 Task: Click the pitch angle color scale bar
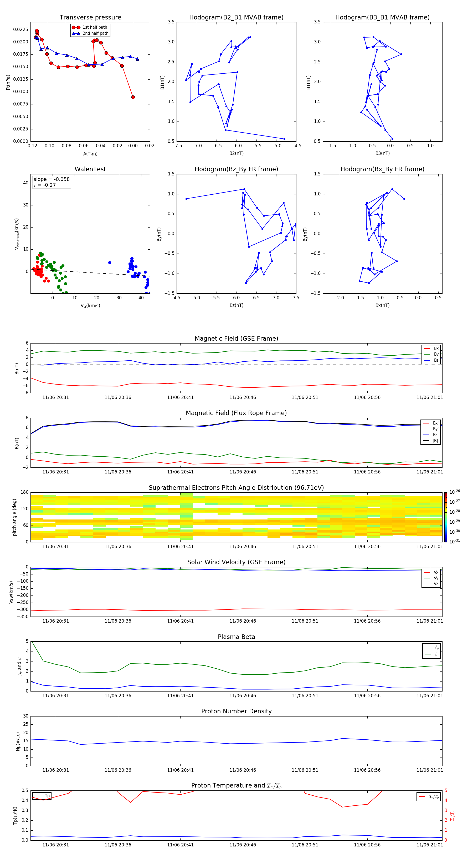(446, 517)
